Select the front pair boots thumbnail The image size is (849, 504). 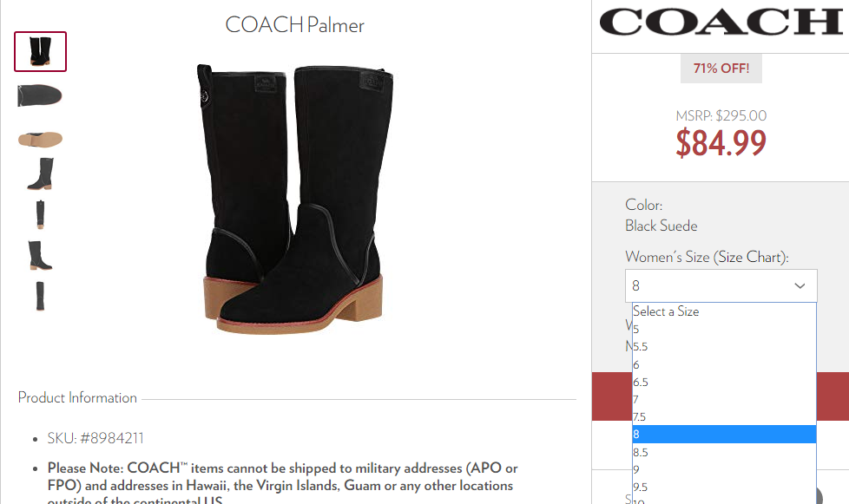click(40, 51)
